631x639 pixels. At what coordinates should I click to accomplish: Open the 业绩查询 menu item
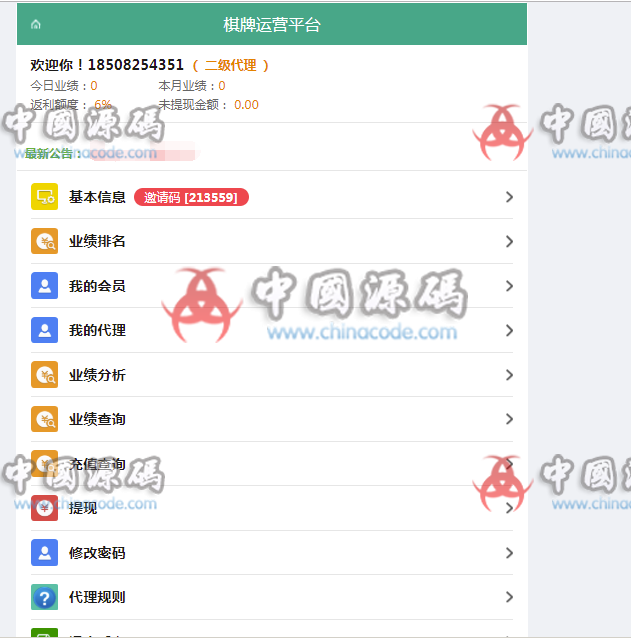272,419
